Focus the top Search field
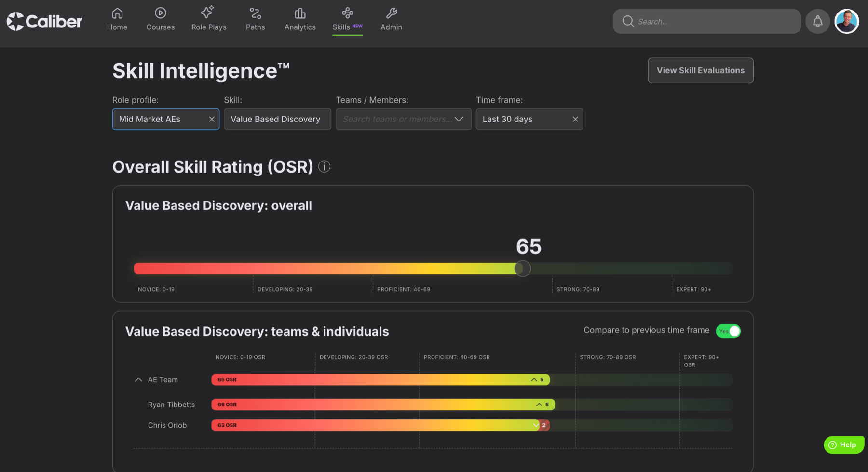 707,21
